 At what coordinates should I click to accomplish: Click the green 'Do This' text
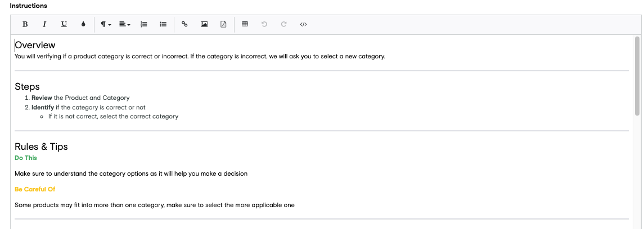[x=26, y=158]
